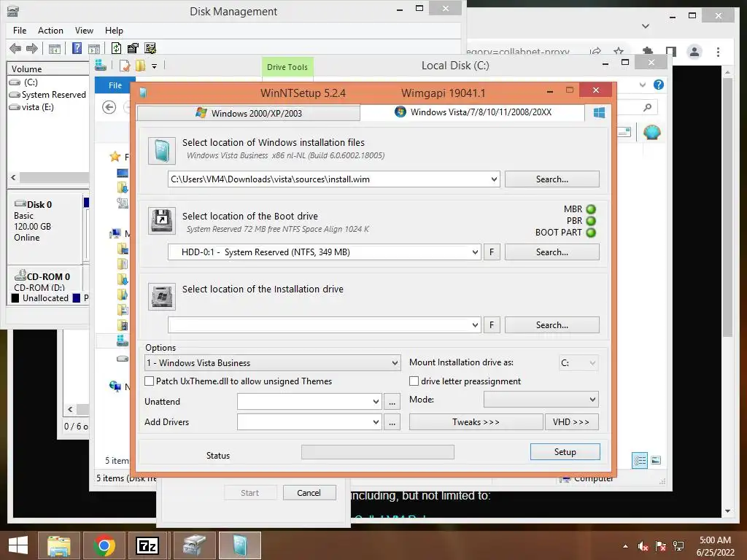Open the Explorer Drive Tools tab
This screenshot has height=560, width=747.
coord(287,67)
